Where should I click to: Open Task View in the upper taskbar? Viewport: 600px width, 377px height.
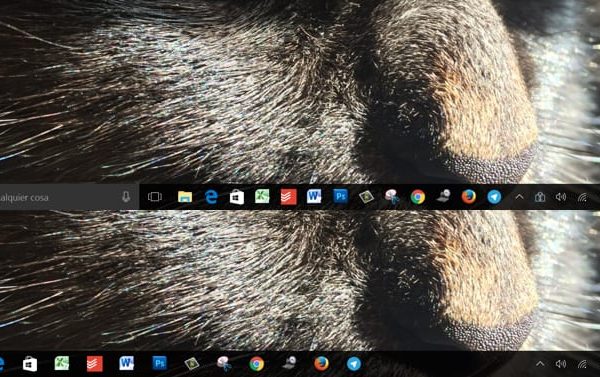click(155, 197)
